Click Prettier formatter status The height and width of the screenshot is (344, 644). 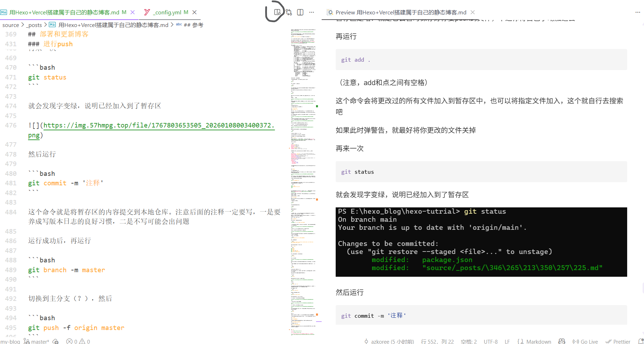618,341
